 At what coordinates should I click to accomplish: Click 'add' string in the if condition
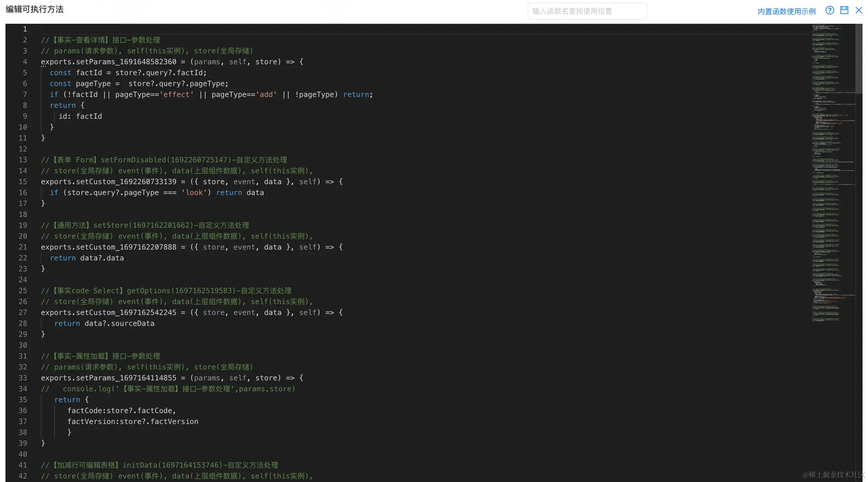[x=266, y=95]
